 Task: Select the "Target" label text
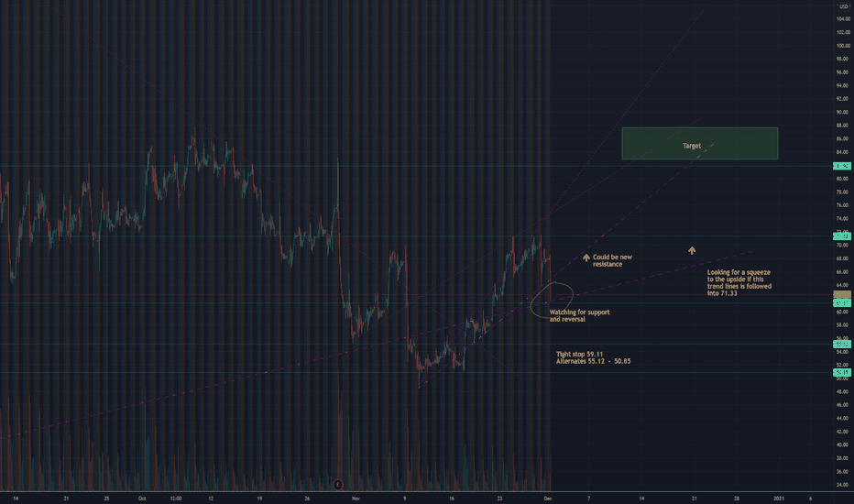tap(692, 146)
